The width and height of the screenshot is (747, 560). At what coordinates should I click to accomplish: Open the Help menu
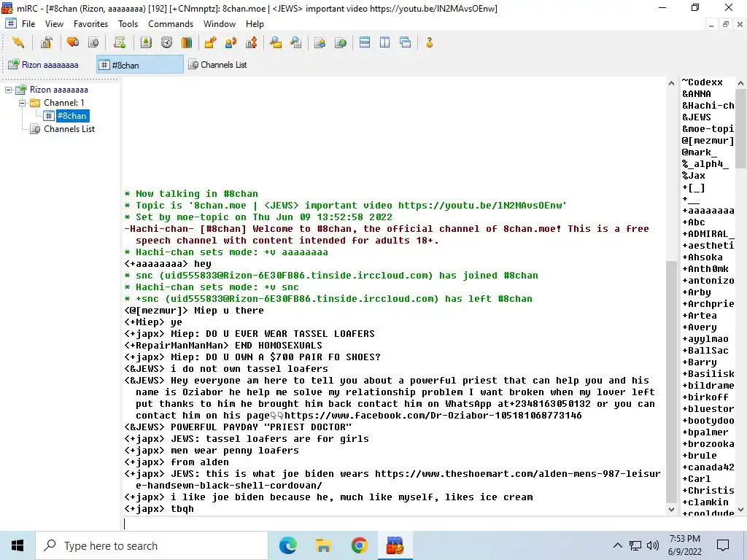[x=255, y=24]
